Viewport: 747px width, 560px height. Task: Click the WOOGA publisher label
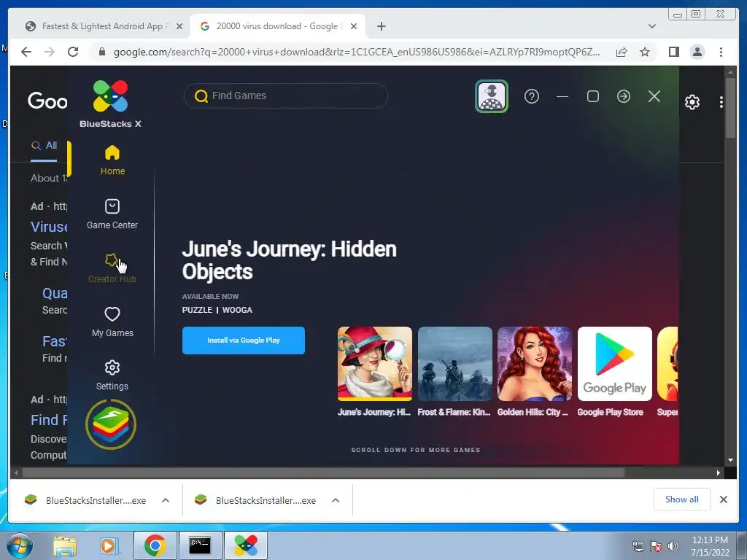tap(237, 310)
